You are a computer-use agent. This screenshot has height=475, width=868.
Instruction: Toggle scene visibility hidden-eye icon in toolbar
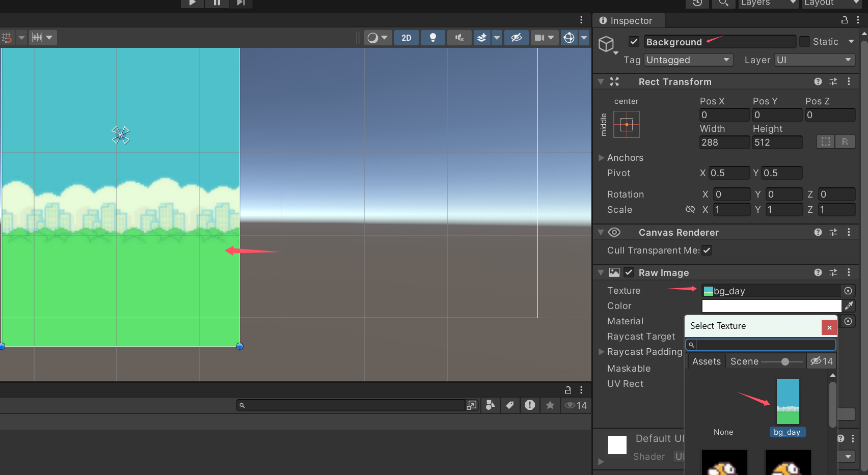516,38
